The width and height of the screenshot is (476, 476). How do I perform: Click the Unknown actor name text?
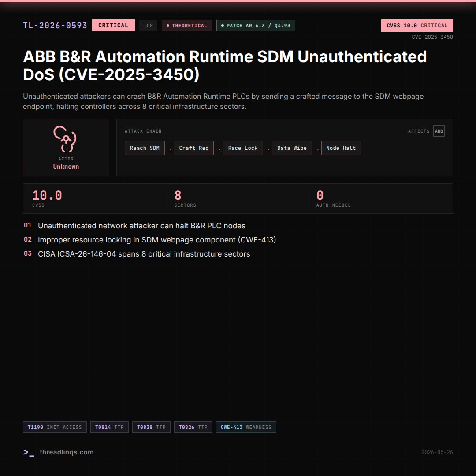[66, 167]
